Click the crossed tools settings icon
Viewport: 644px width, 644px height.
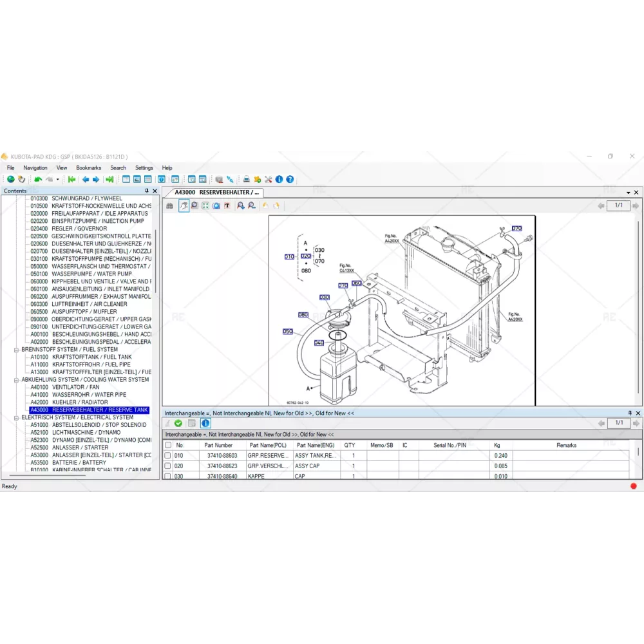click(268, 180)
